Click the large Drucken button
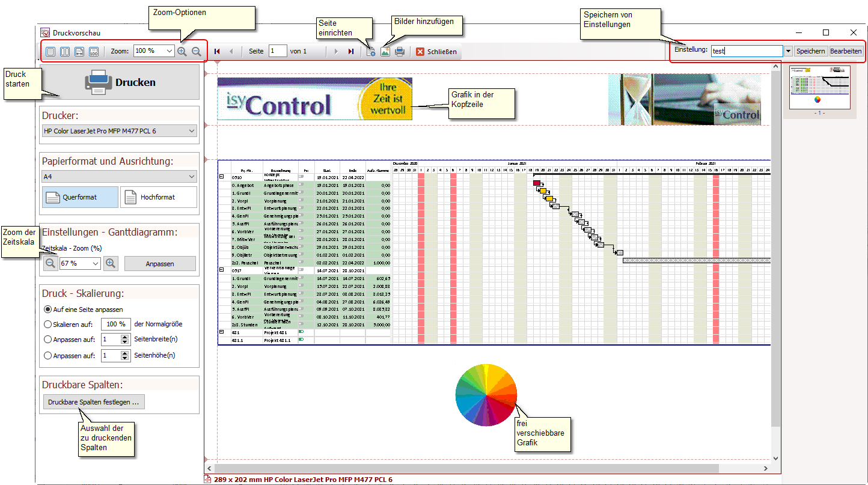Image resolution: width=868 pixels, height=485 pixels. pos(119,82)
